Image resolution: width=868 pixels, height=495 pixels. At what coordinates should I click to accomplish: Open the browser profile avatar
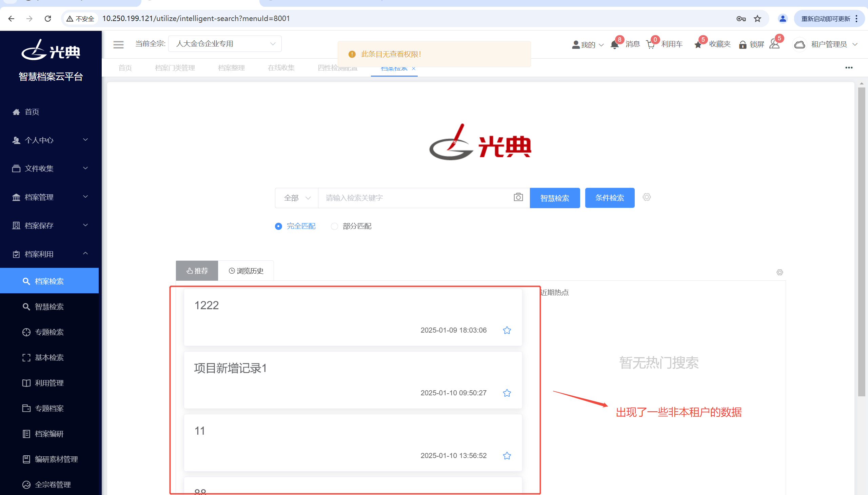[x=783, y=19]
